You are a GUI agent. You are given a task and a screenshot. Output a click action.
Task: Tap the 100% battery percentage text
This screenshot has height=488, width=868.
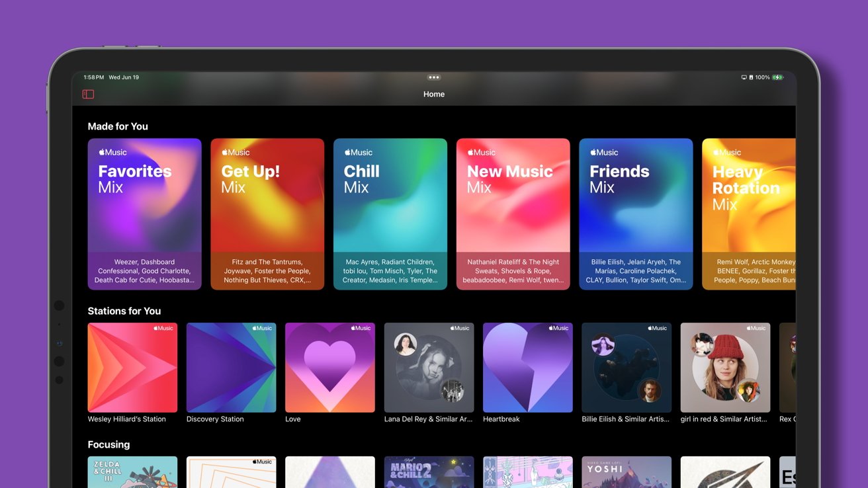[x=762, y=77]
